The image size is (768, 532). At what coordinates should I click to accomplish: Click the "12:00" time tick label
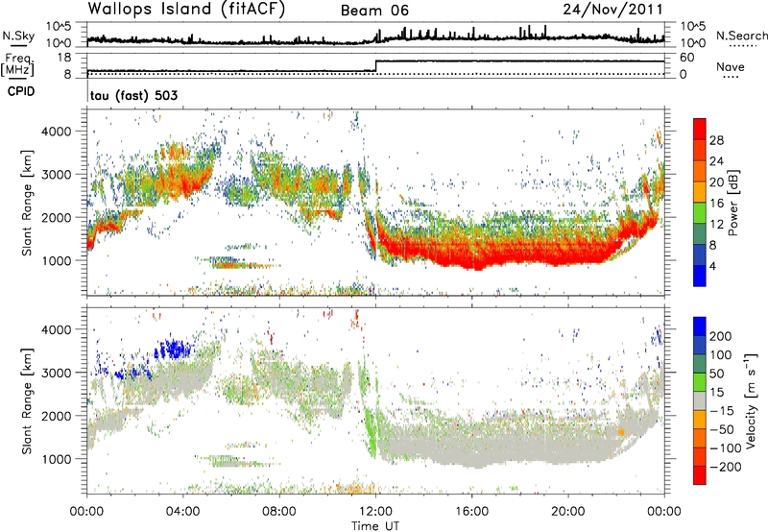click(375, 512)
